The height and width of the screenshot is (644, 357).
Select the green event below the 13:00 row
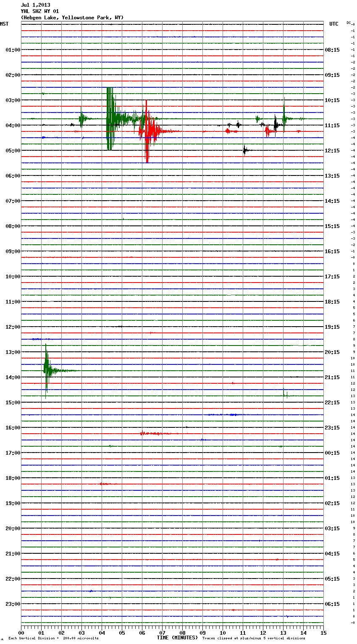(47, 370)
